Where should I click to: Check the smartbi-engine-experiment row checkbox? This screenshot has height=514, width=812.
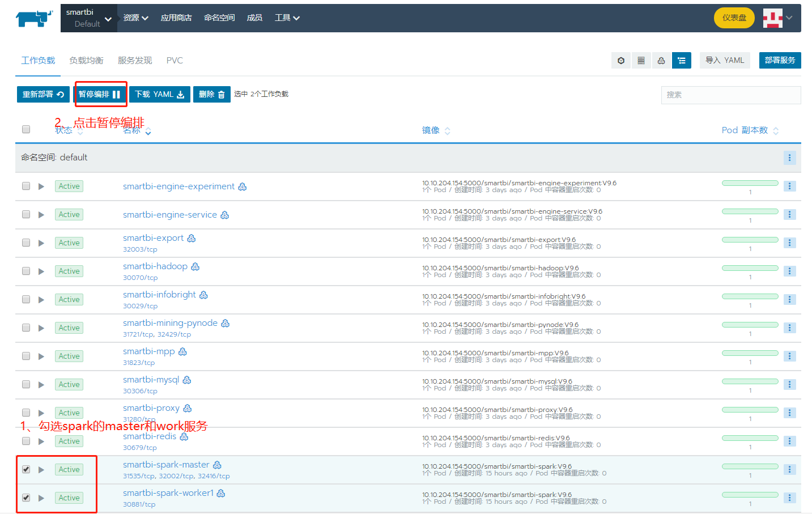click(x=26, y=186)
